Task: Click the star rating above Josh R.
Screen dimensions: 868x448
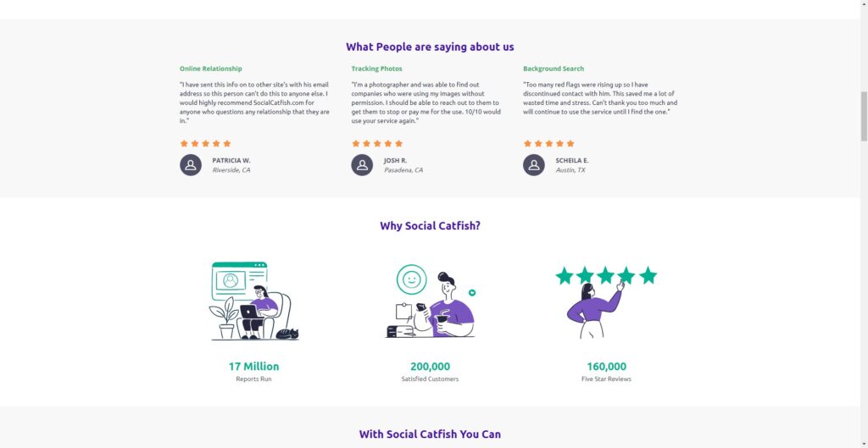Action: point(377,144)
